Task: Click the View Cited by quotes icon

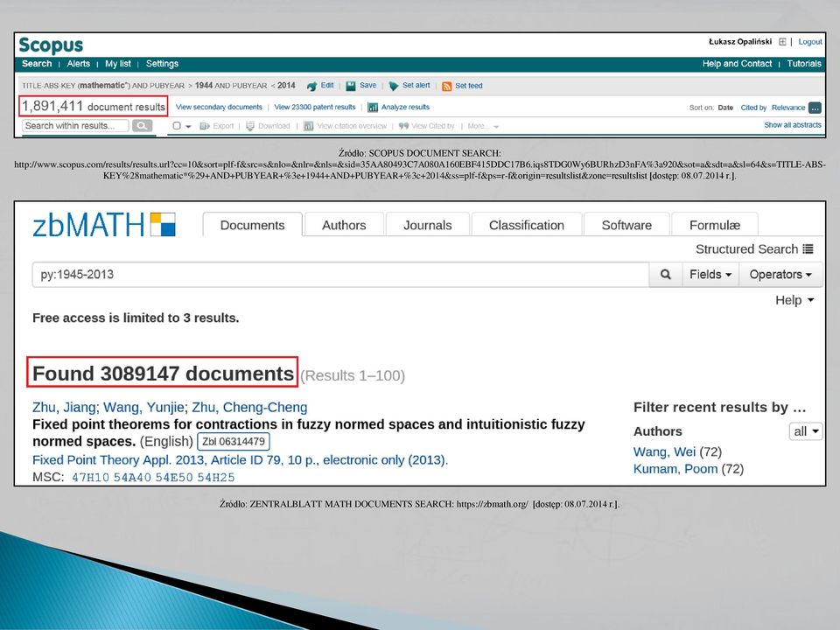Action: (x=404, y=126)
